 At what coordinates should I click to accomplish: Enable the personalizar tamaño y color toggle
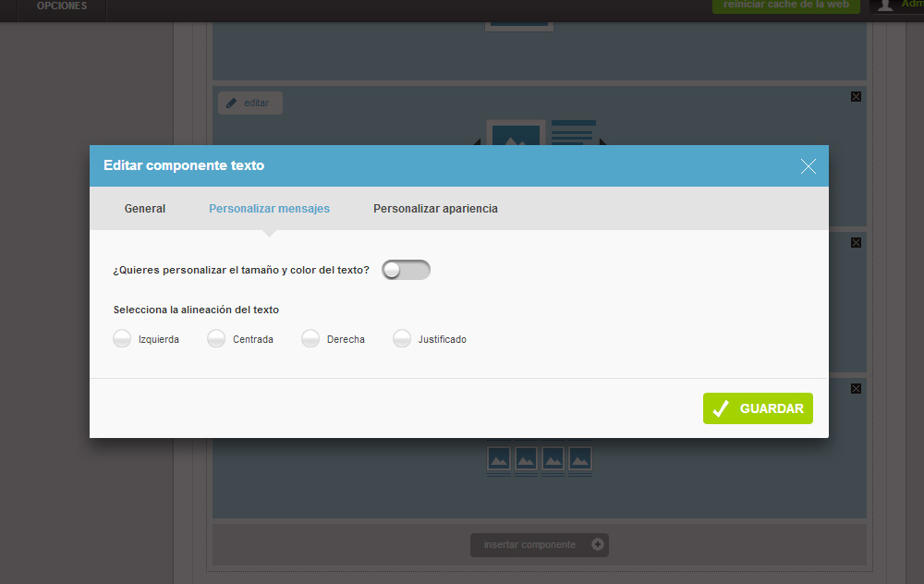[406, 270]
